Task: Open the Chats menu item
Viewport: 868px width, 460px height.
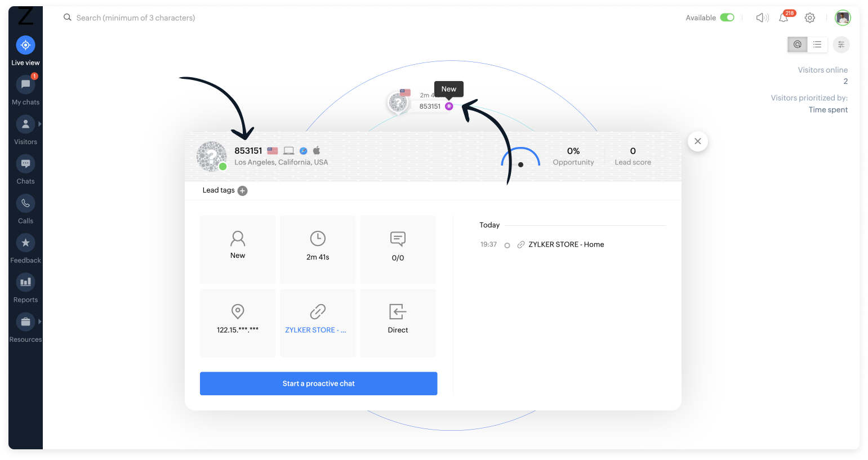Action: (25, 169)
